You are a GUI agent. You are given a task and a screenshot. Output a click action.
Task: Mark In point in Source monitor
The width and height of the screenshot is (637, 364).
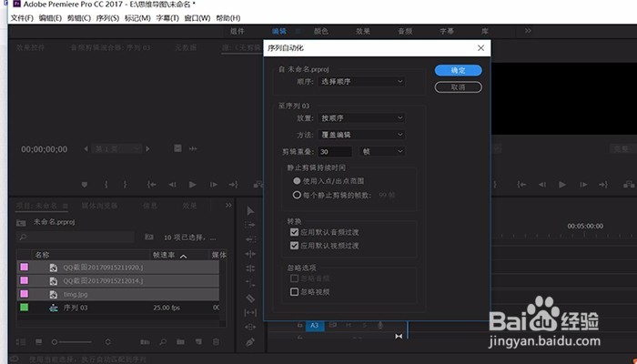(x=106, y=185)
